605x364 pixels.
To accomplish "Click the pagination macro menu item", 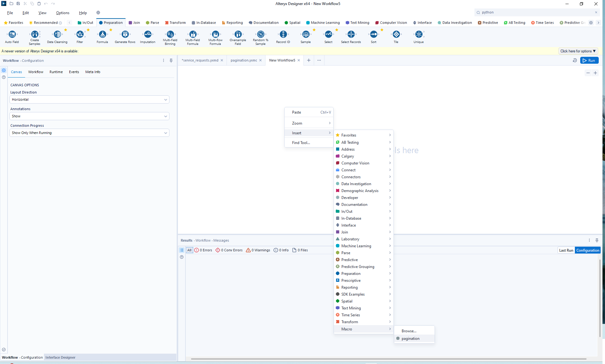I will pyautogui.click(x=410, y=338).
